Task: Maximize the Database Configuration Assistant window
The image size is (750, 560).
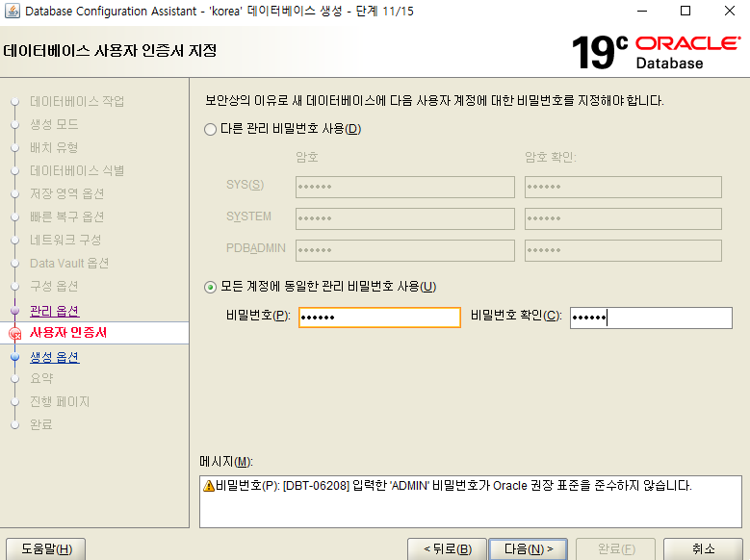Action: (x=685, y=11)
